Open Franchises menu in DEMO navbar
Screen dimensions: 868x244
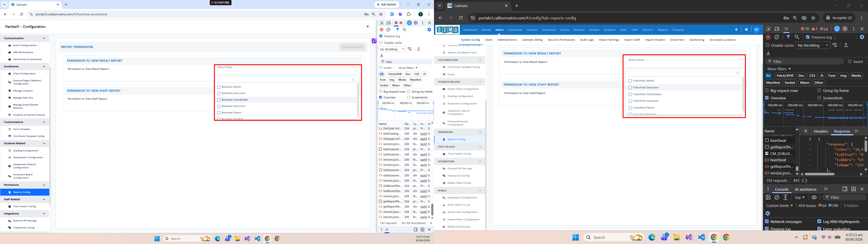[x=515, y=30]
